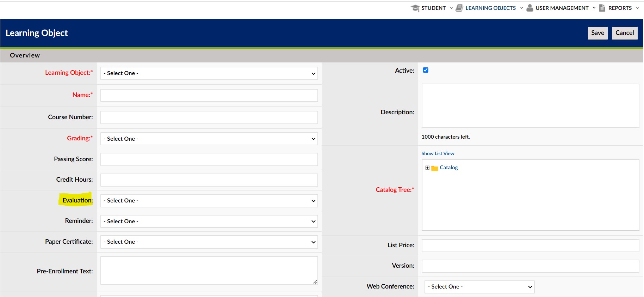Click the Pre-Enrollment Text area

tap(209, 270)
